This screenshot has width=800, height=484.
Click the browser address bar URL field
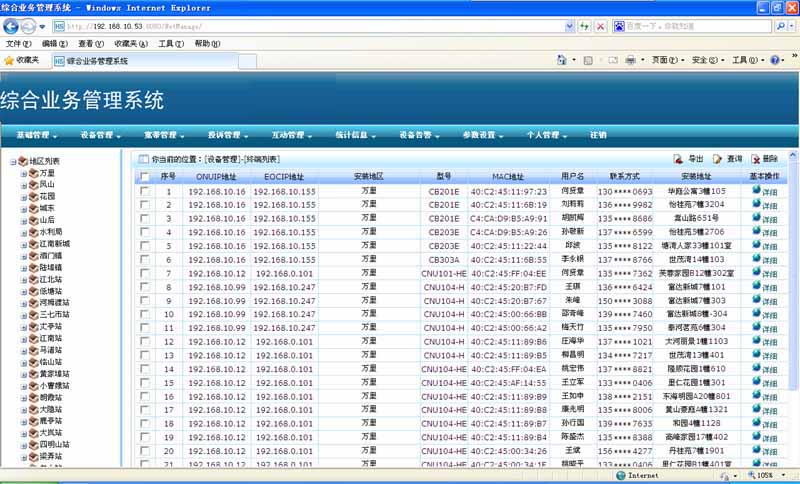pyautogui.click(x=300, y=26)
